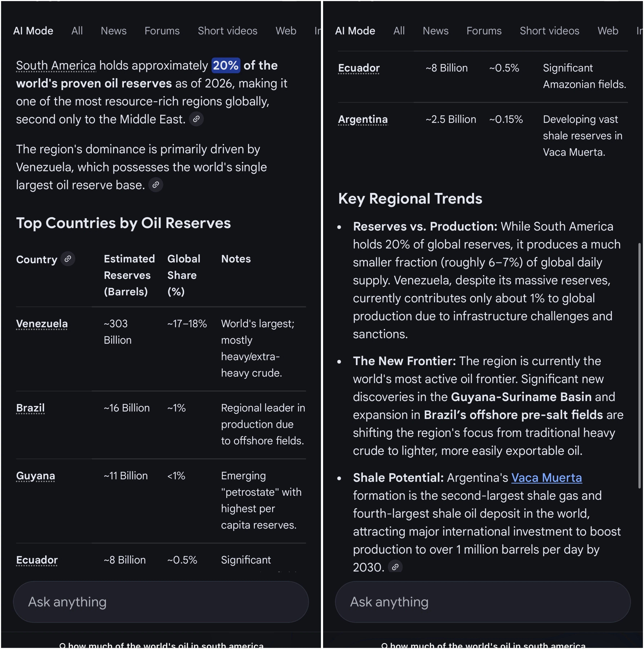Screen dimensions: 644x649
Task: Open source link icon after largest oil reserve base
Action: [156, 185]
